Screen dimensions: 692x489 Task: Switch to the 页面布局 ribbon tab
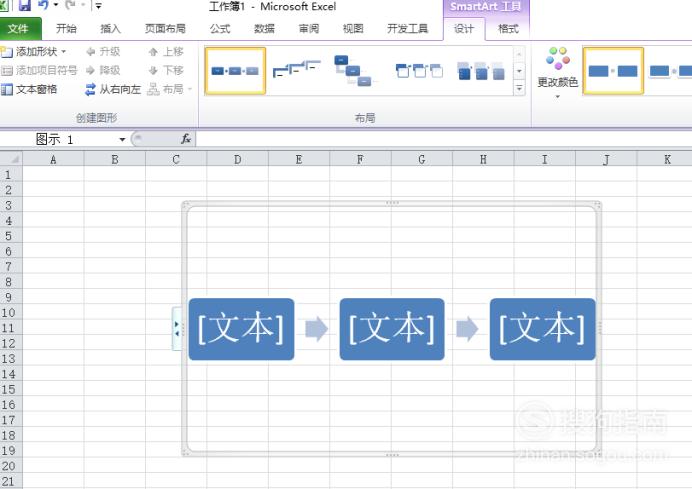[165, 29]
